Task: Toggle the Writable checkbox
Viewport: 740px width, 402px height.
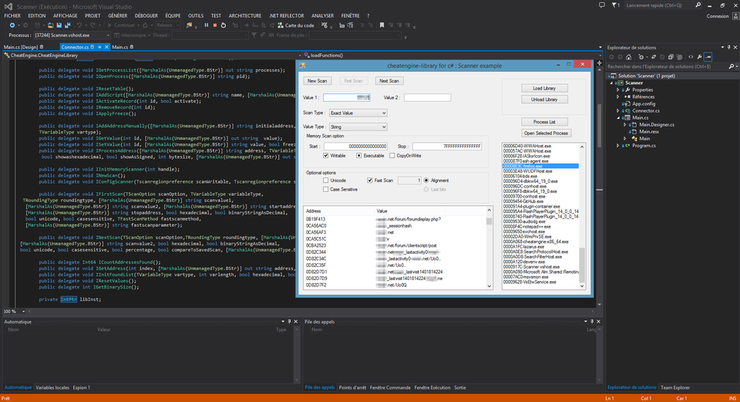Action: pyautogui.click(x=324, y=156)
